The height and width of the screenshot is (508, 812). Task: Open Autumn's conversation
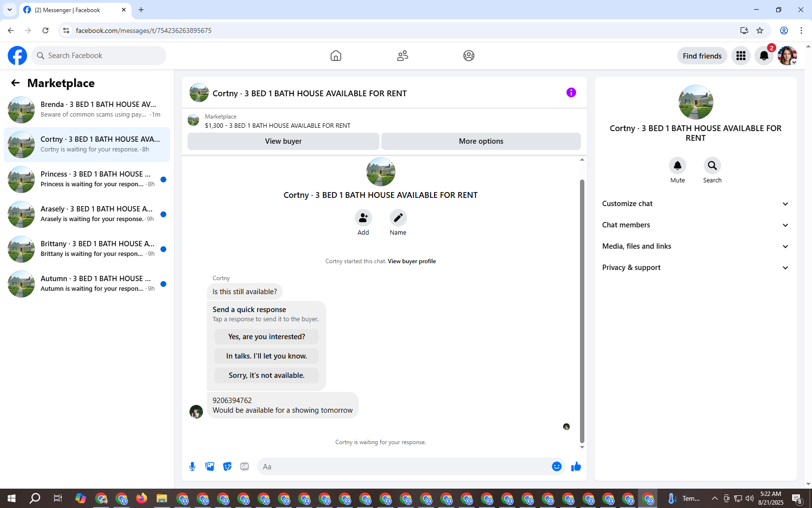click(x=87, y=284)
